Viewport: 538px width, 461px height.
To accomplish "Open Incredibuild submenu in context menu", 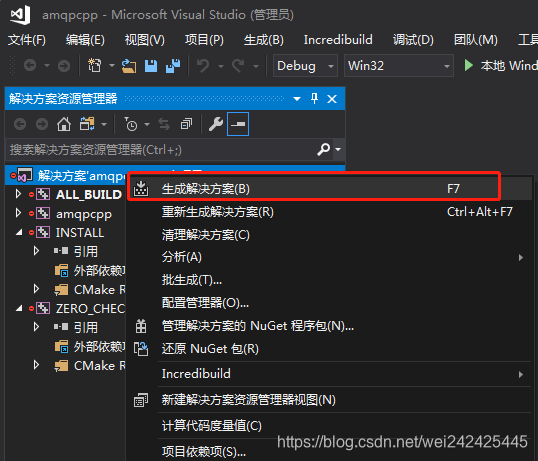I will click(329, 374).
